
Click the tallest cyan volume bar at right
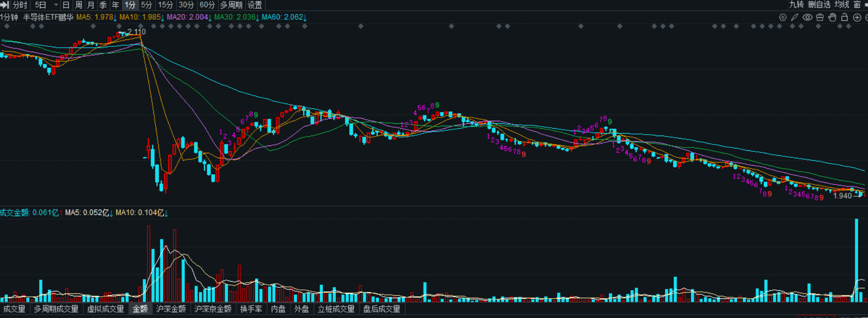click(857, 260)
